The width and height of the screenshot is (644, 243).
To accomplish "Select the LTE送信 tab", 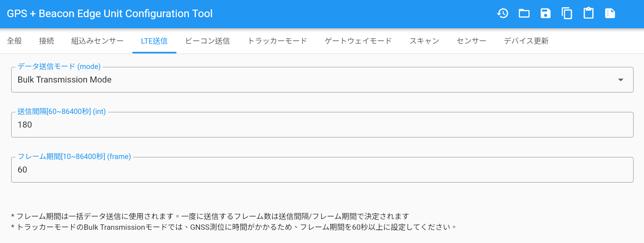I will 154,41.
